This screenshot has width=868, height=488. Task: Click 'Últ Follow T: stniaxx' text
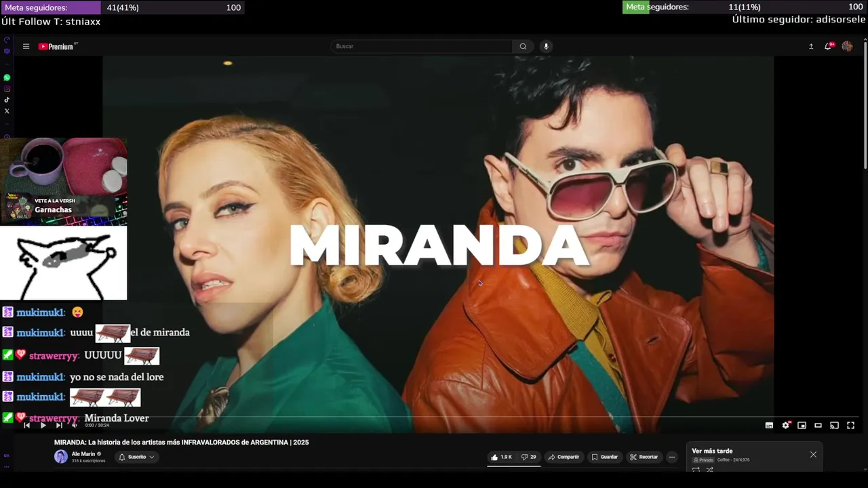[x=51, y=22]
